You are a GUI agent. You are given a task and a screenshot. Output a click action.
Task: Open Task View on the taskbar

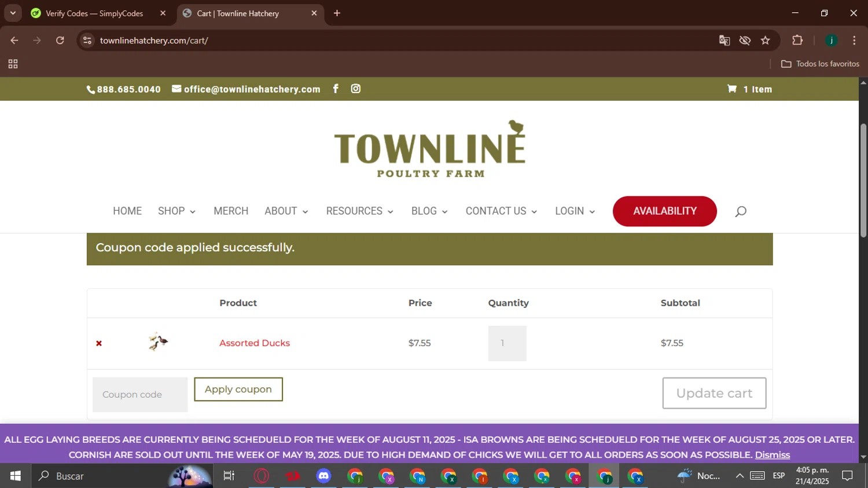click(x=229, y=476)
